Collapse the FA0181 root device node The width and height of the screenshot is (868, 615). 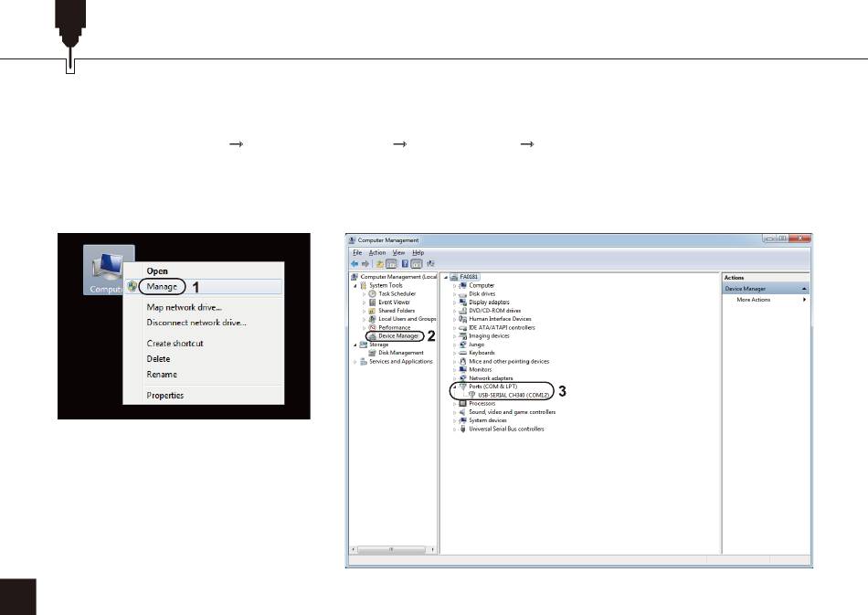[446, 277]
